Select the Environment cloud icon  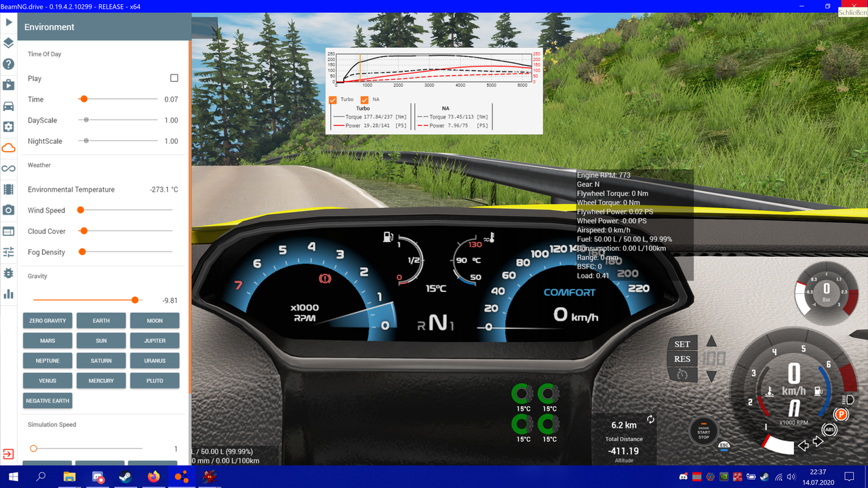pos(9,148)
